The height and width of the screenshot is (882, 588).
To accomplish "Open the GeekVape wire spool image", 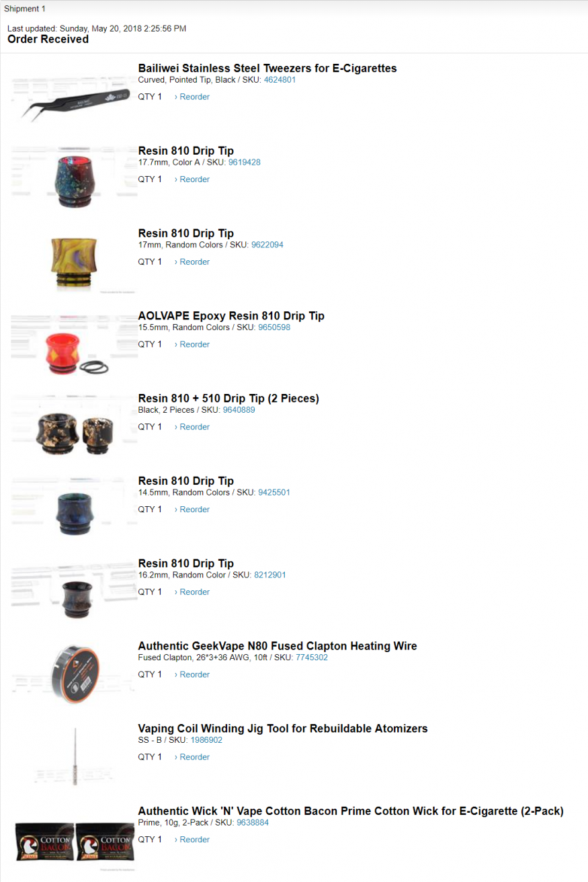I will tap(74, 674).
